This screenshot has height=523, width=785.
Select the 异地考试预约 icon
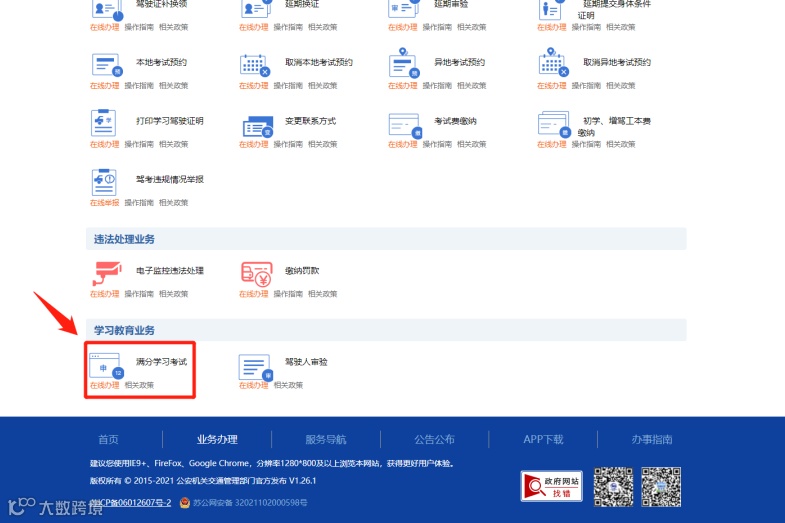[x=404, y=63]
